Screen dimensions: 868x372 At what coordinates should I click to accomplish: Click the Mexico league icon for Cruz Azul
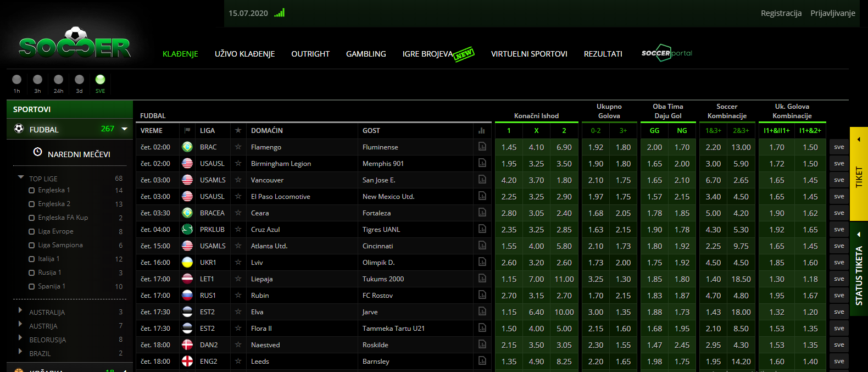tap(187, 229)
